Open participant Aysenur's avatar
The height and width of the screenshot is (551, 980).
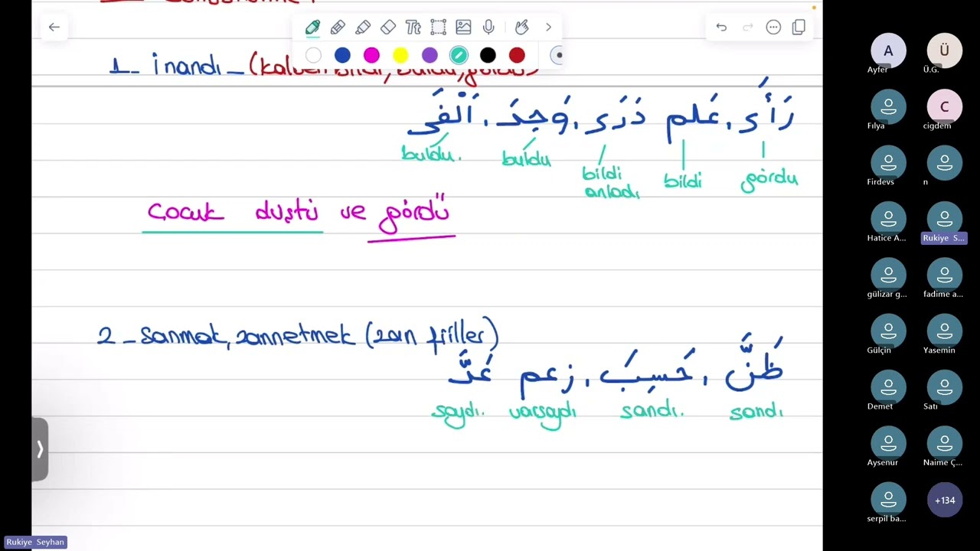point(888,443)
